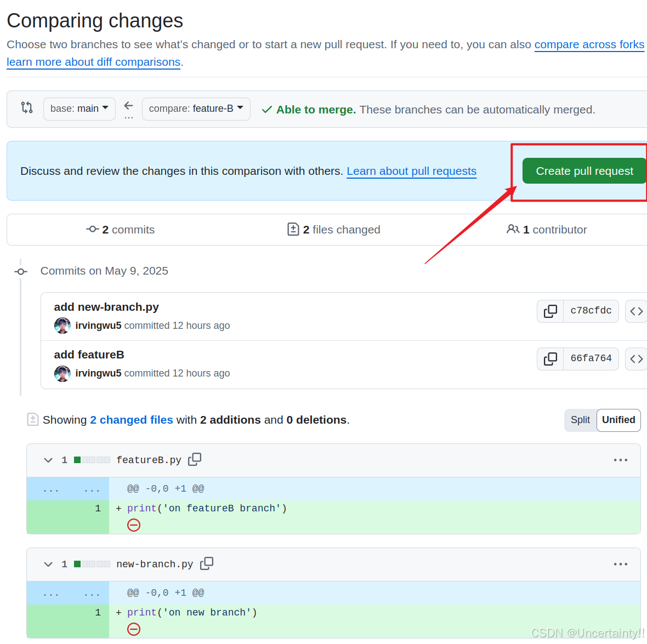This screenshot has width=647, height=644.
Task: Open irvingwu5's avatar on add featureB commit
Action: pos(63,373)
